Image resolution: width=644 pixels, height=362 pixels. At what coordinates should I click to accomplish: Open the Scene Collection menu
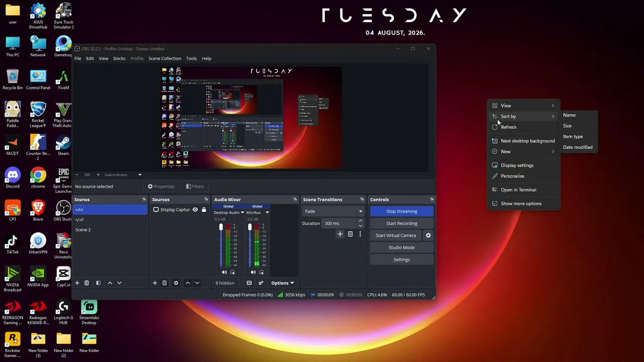click(165, 58)
